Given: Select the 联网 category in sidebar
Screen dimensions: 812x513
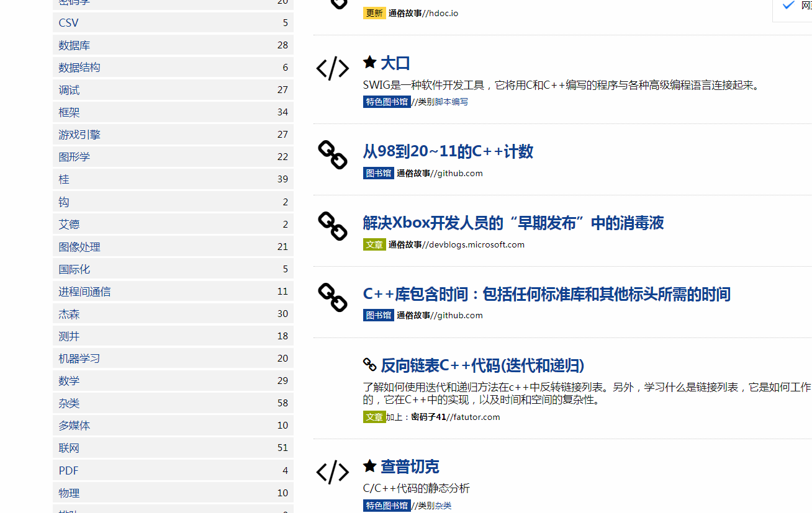Looking at the screenshot, I should (x=173, y=448).
